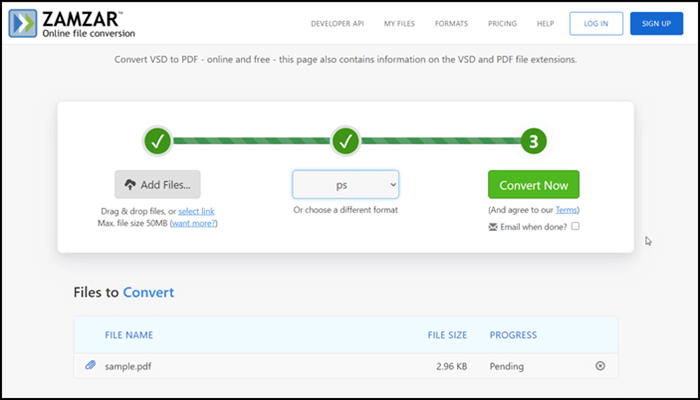Open the Developer API menu item
Screen dimensions: 700x400
[x=338, y=24]
